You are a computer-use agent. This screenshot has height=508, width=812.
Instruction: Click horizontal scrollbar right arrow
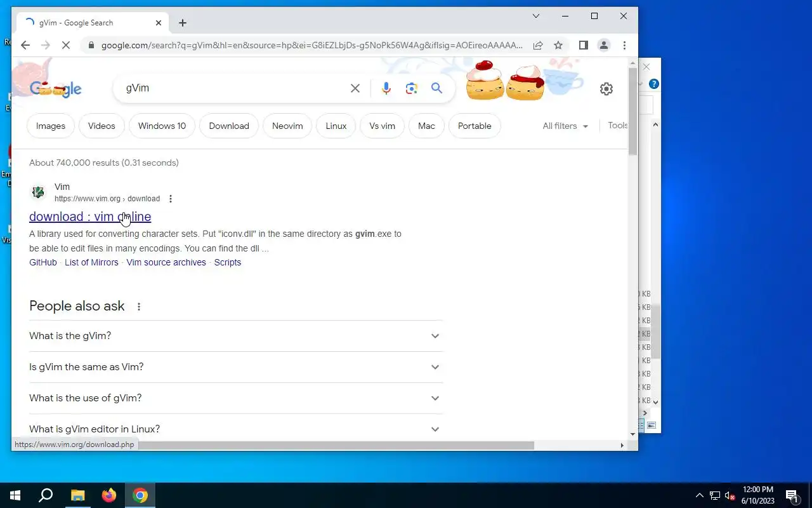[x=622, y=445]
